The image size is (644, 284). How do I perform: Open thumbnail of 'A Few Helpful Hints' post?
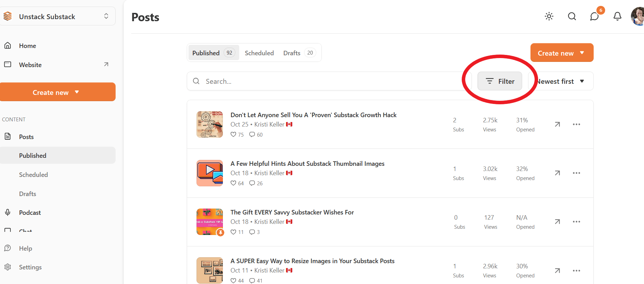(210, 173)
